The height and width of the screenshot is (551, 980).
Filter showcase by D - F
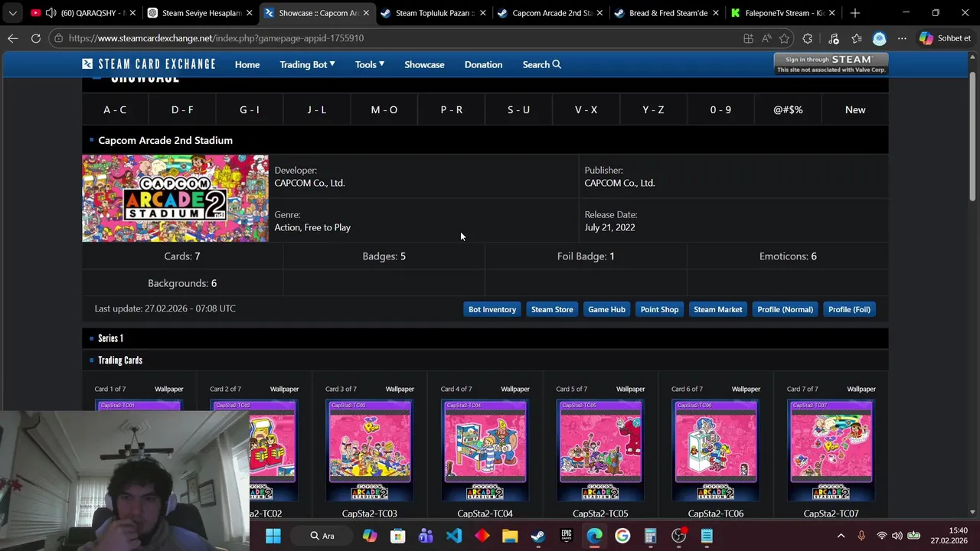click(x=182, y=109)
